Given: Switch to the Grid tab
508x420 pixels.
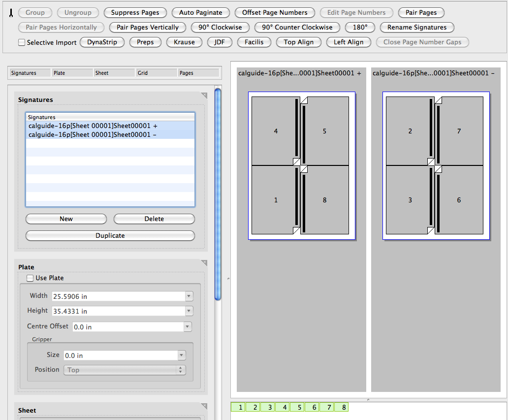Looking at the screenshot, I should click(157, 73).
